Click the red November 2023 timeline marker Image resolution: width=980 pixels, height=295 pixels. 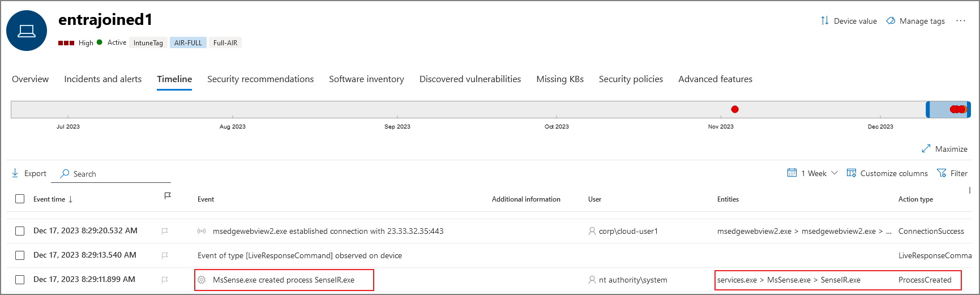[735, 109]
